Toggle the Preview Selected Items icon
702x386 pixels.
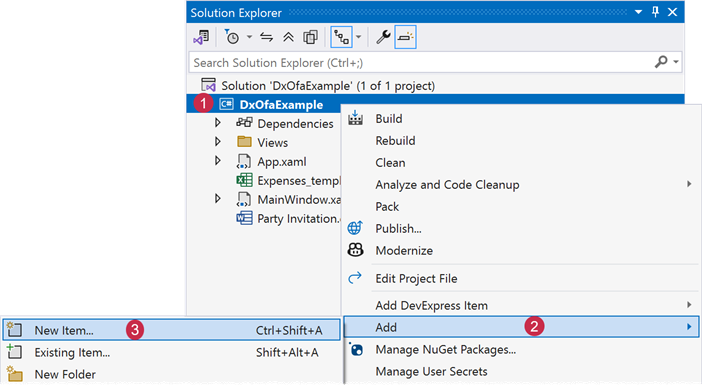point(405,37)
